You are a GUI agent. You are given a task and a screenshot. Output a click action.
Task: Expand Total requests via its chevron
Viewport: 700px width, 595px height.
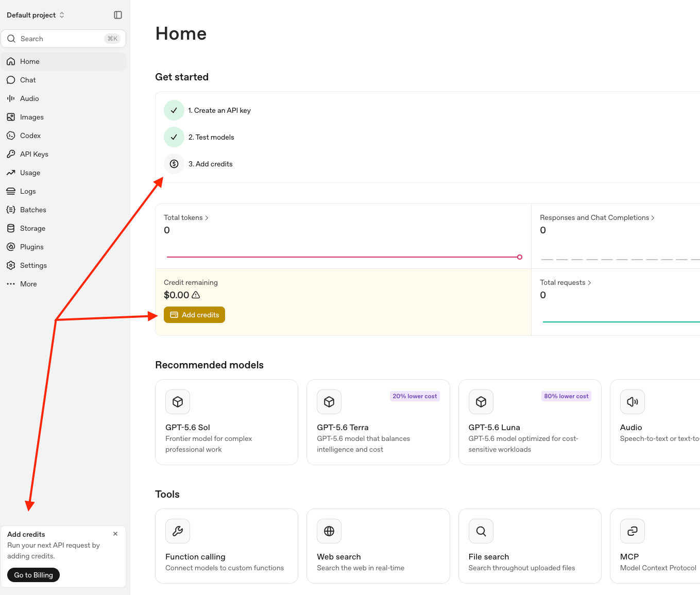point(589,283)
